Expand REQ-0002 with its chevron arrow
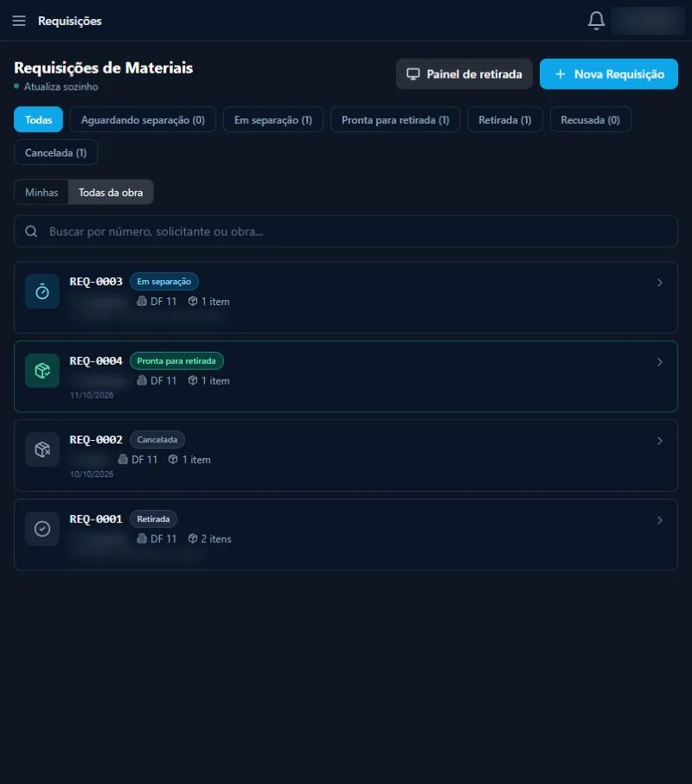Screen dimensions: 692x784 659,441
